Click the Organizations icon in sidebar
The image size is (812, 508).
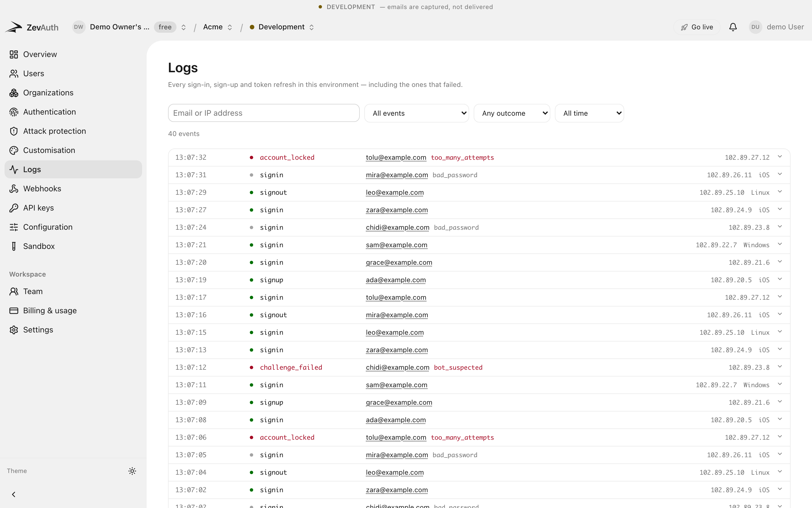(x=14, y=93)
